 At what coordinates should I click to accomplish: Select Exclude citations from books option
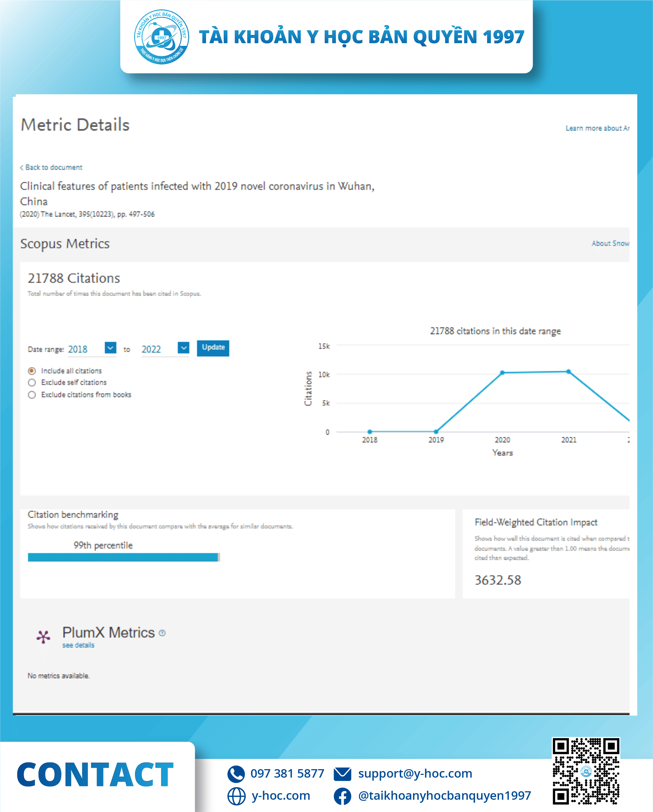[32, 395]
